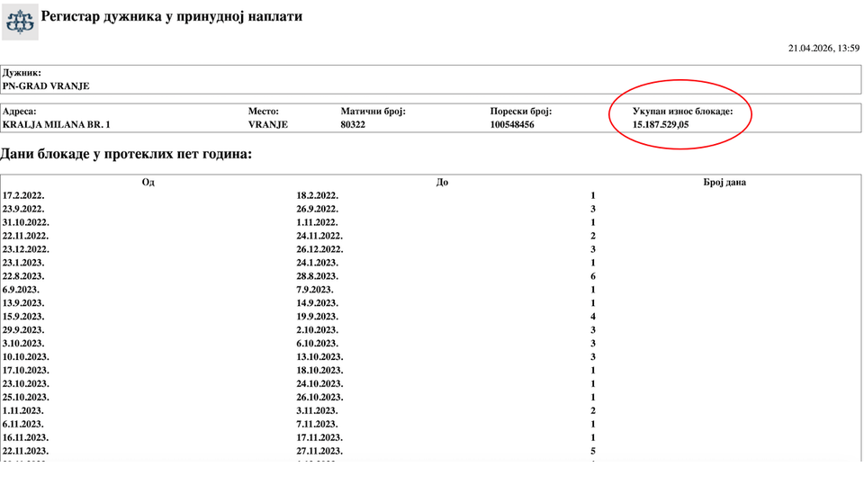Viewport: 864px width, 504px height.
Task: Select start date "23.12.2022."
Action: click(x=26, y=249)
